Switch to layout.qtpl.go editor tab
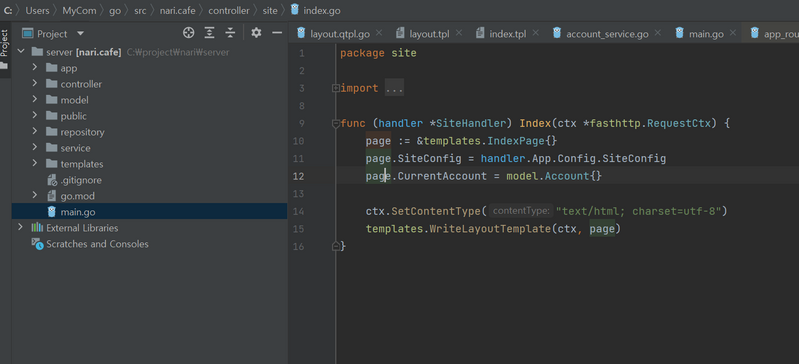 coord(340,34)
